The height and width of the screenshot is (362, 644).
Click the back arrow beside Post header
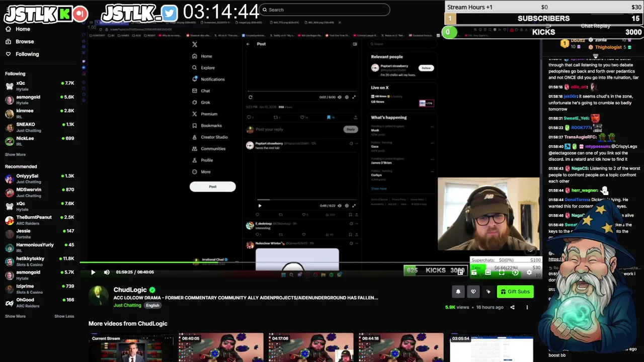[x=248, y=44]
